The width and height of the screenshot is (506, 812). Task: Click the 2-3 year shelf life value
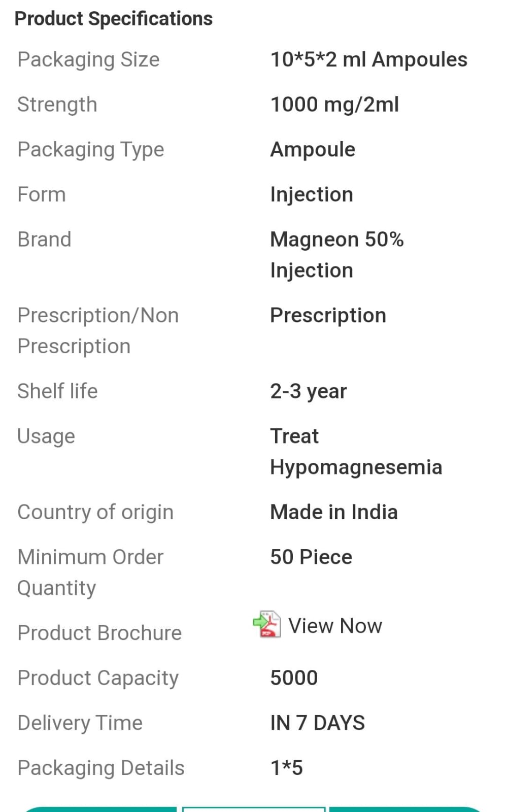308,391
